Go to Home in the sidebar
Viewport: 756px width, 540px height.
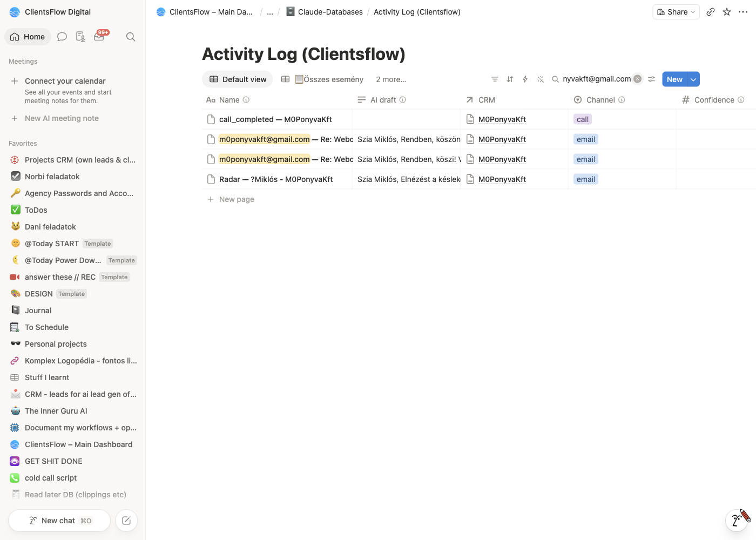pos(28,37)
